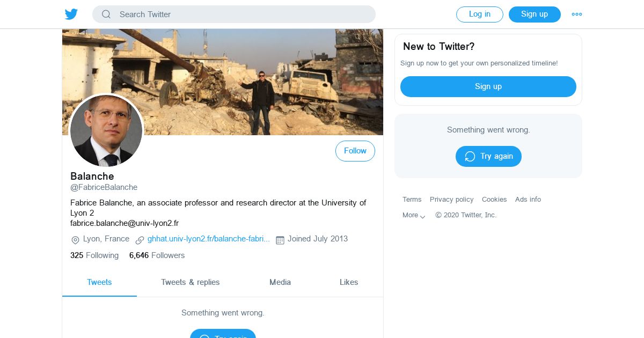Expand the More dropdown in footer
This screenshot has width=644, height=338.
pyautogui.click(x=414, y=215)
